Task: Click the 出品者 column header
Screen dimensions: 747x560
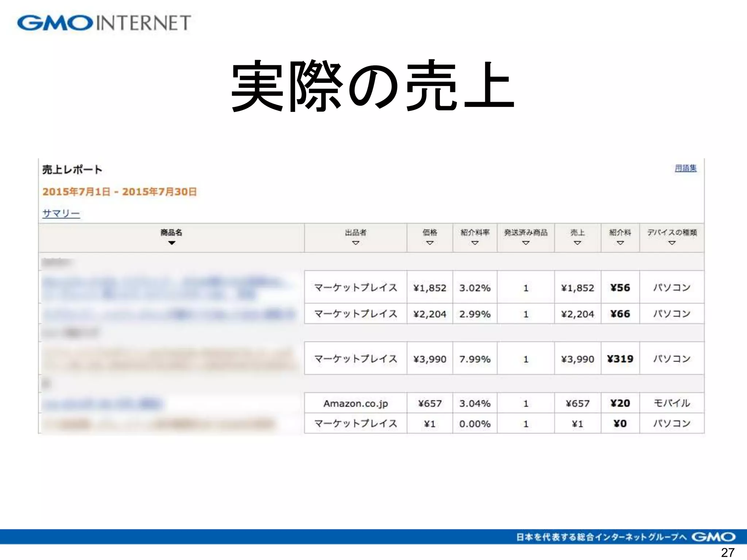Action: pyautogui.click(x=356, y=238)
